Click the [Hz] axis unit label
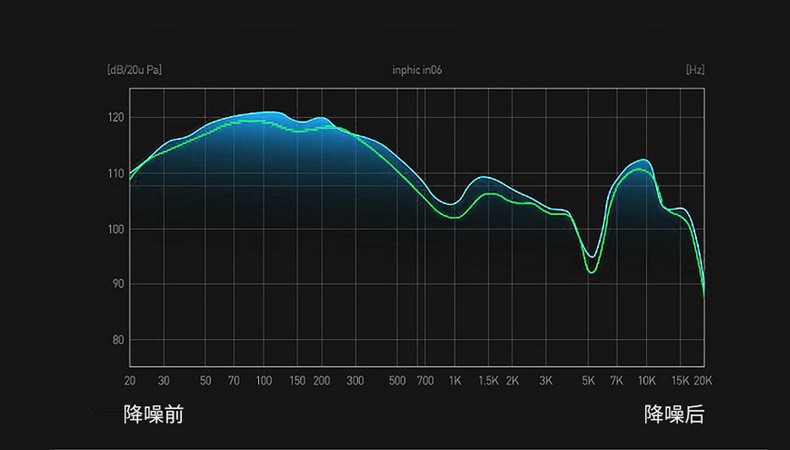Image resolution: width=790 pixels, height=450 pixels. click(x=695, y=70)
